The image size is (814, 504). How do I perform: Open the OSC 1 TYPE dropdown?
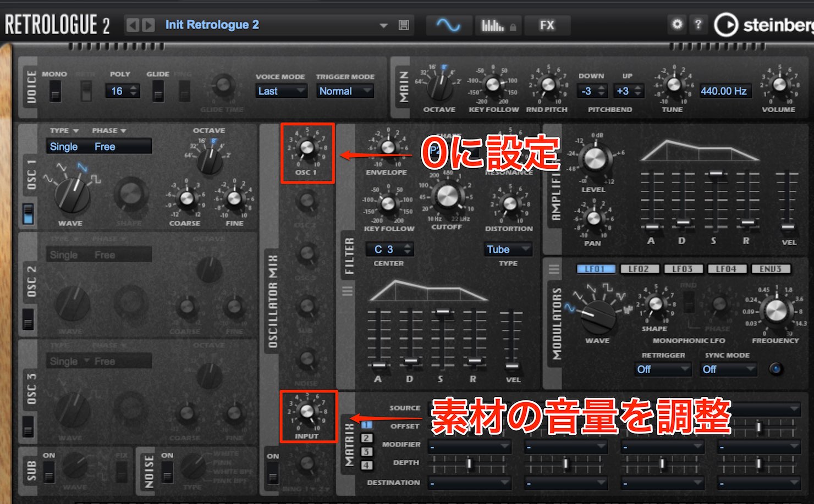pos(64,131)
